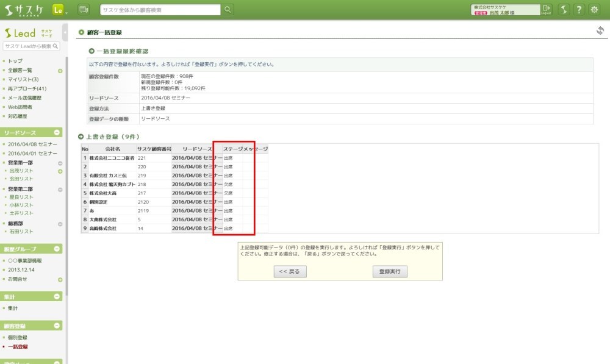Open マイリスト(3) in the sidebar

[23, 79]
